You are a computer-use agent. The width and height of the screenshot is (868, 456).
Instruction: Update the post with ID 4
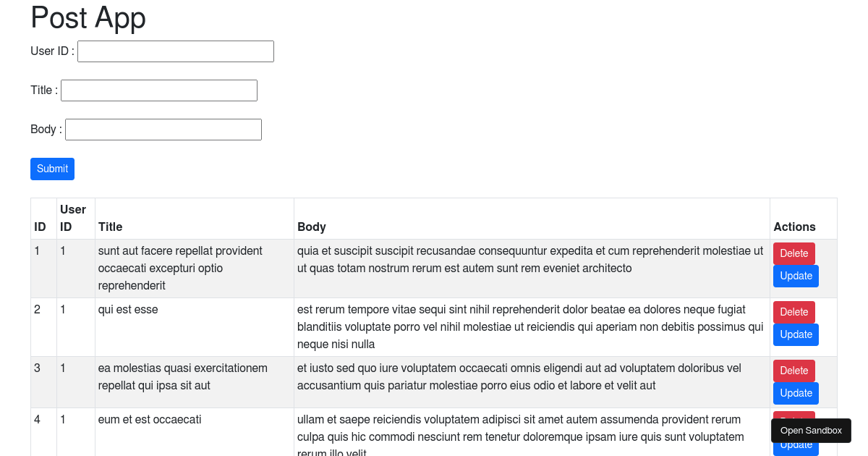(x=796, y=444)
